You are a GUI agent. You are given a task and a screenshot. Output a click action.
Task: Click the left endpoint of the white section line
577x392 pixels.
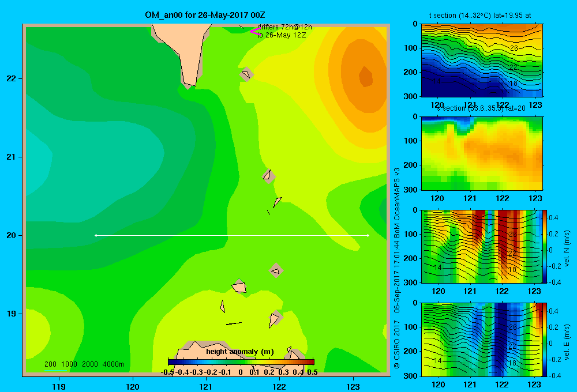tap(96, 235)
